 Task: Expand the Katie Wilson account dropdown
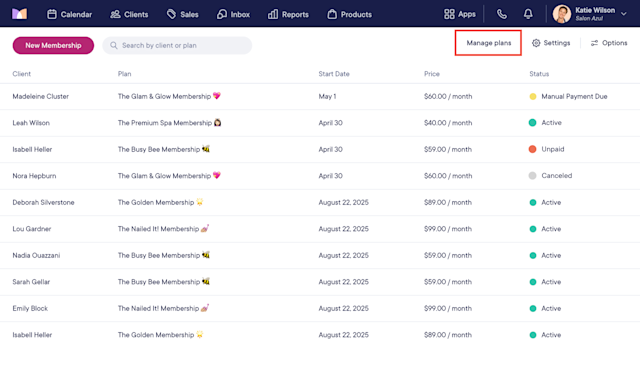point(624,14)
